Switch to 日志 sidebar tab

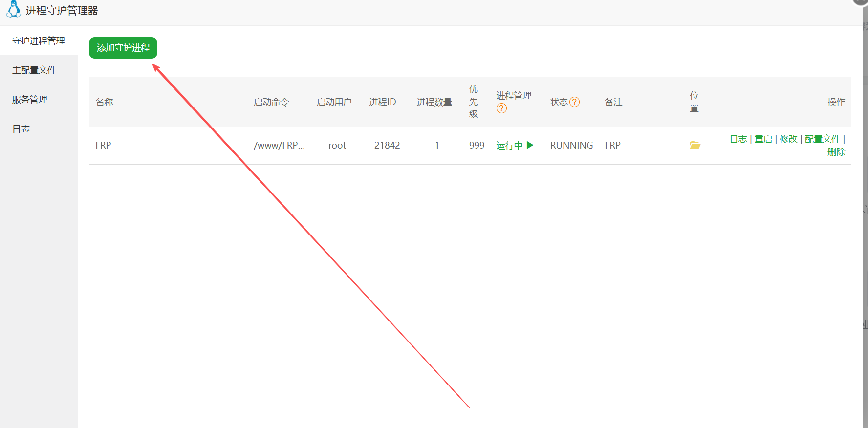coord(21,129)
